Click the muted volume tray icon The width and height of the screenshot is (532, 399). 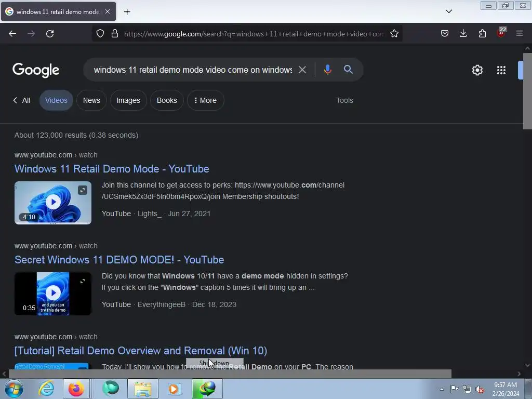coord(480,390)
